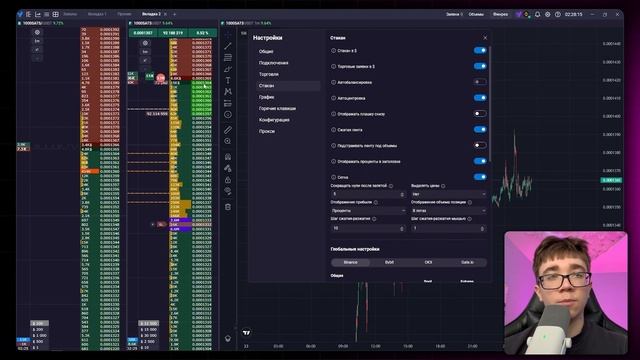Click the circle emoji tool in chart toolbar
640x360 pixels.
[x=228, y=115]
